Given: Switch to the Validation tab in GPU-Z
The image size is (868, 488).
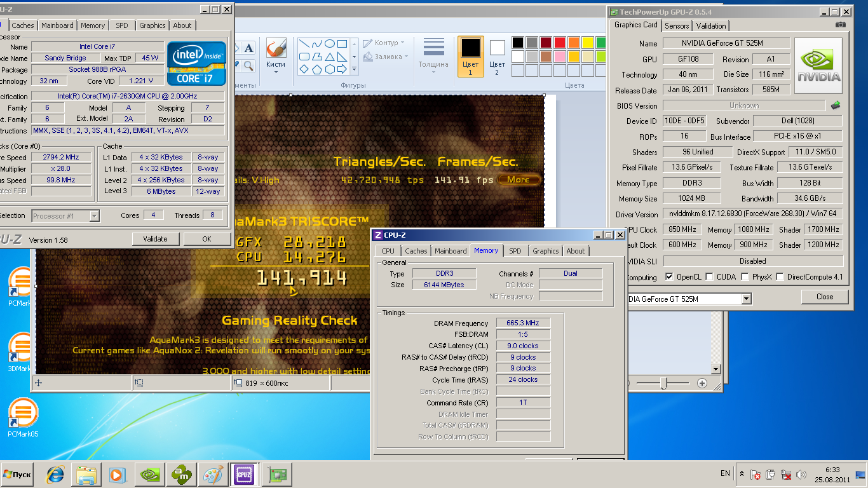Looking at the screenshot, I should 711,25.
